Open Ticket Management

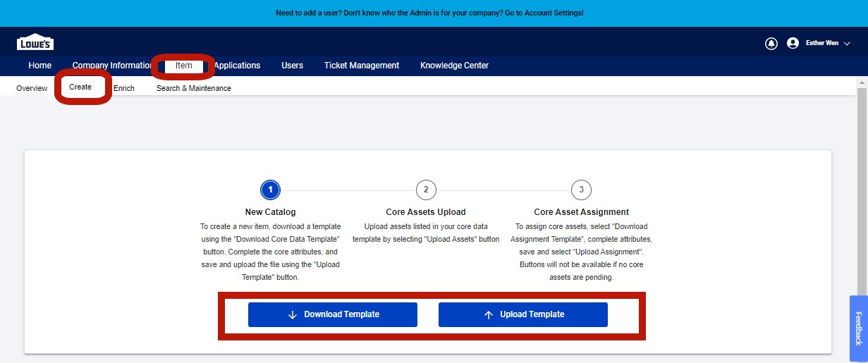[362, 66]
